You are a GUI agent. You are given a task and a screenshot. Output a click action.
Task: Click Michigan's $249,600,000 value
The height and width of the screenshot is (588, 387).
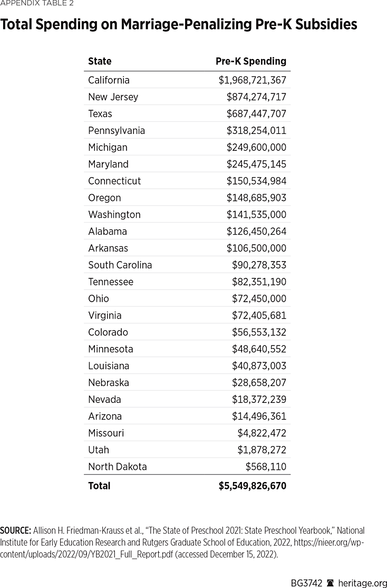point(256,148)
